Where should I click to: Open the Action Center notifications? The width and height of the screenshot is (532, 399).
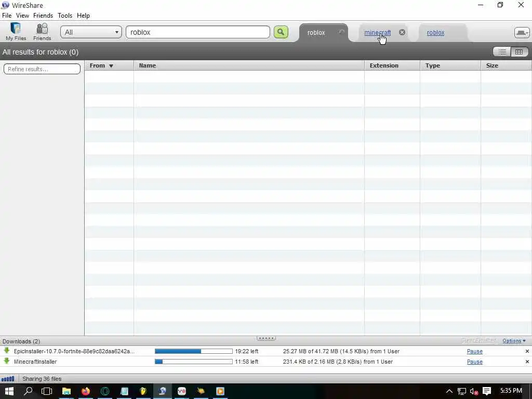(487, 391)
